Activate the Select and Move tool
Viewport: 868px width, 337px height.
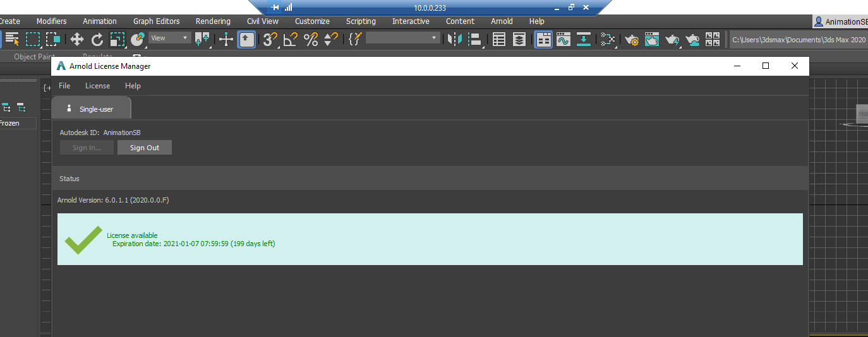tap(77, 39)
